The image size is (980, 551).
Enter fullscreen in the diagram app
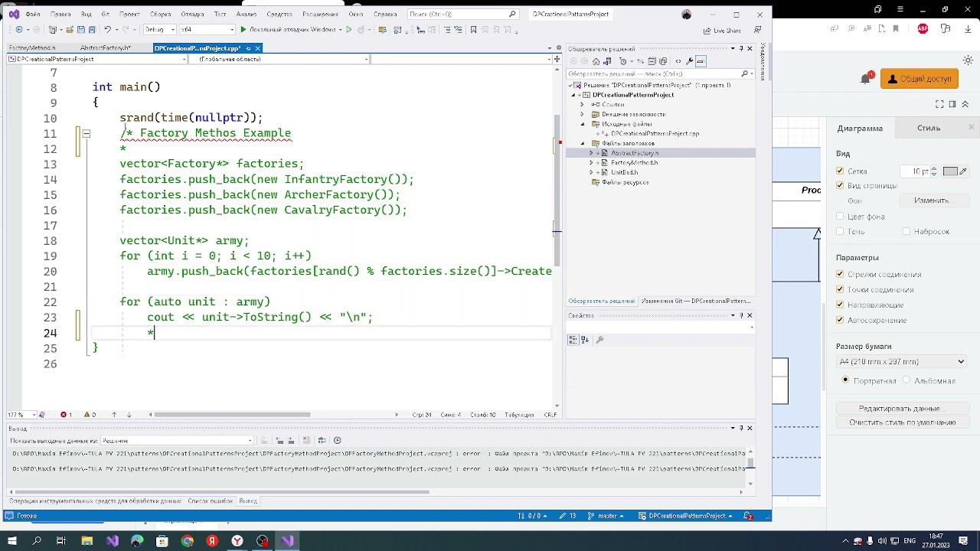coord(940,104)
